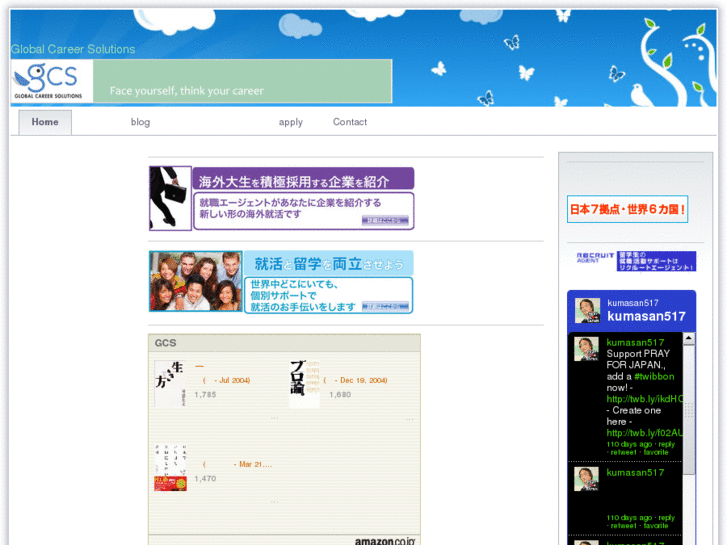Open the large kumasan517 profile name
727x545 pixels.
click(646, 316)
